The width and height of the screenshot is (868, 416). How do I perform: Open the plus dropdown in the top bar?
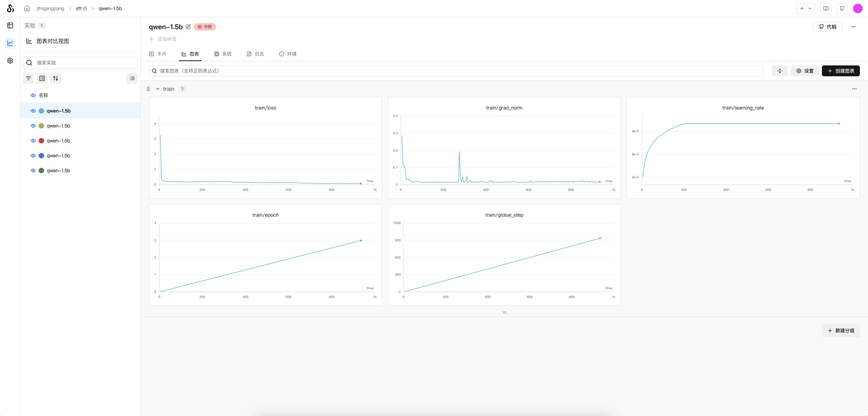coord(806,8)
